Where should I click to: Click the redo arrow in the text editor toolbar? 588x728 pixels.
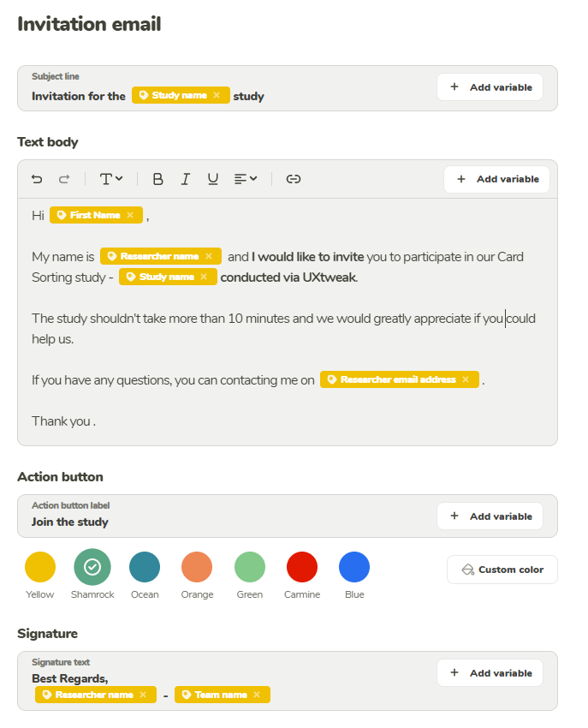click(x=64, y=179)
